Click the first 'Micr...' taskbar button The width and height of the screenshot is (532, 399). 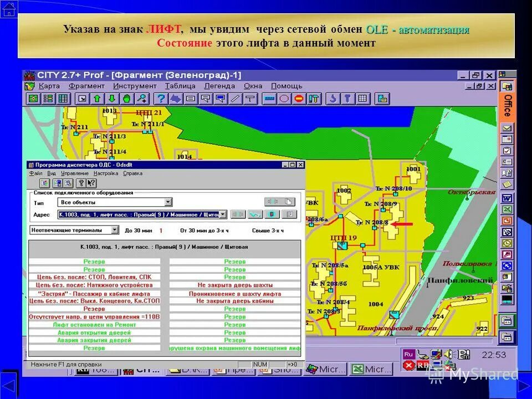pyautogui.click(x=326, y=369)
